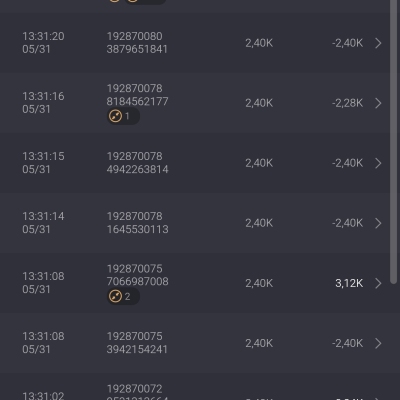This screenshot has width=400, height=400.
Task: Open details chevron for 13:31:20 transaction
Action: pos(378,43)
